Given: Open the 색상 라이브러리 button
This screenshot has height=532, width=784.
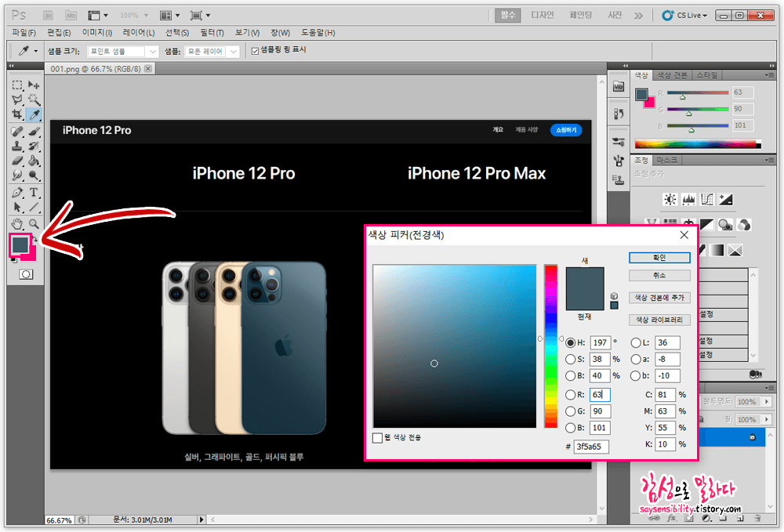Looking at the screenshot, I should (x=659, y=320).
